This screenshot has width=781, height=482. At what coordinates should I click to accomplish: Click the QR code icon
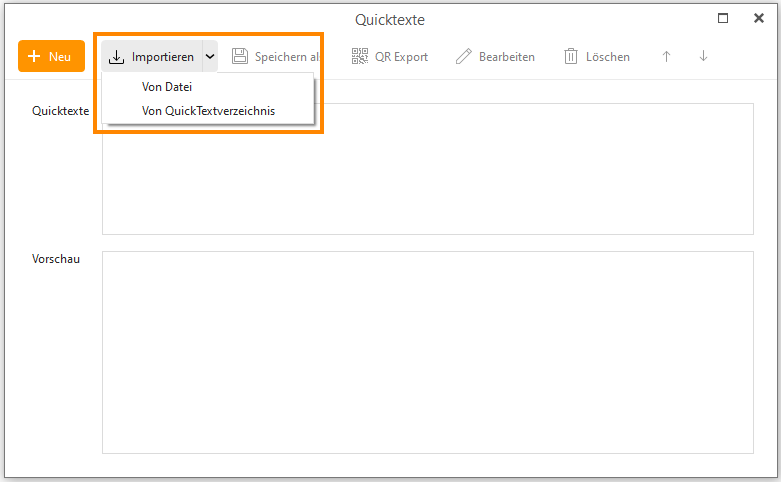coord(360,57)
